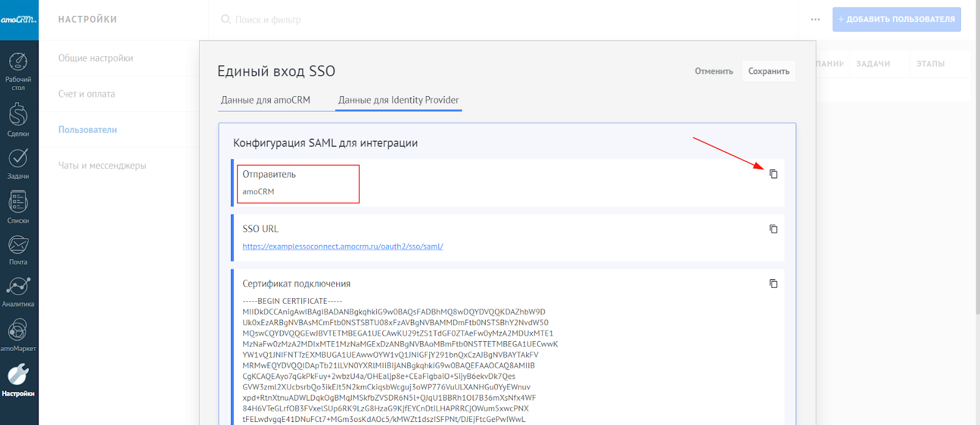Copy the SSO URL value
The image size is (980, 425).
[774, 229]
